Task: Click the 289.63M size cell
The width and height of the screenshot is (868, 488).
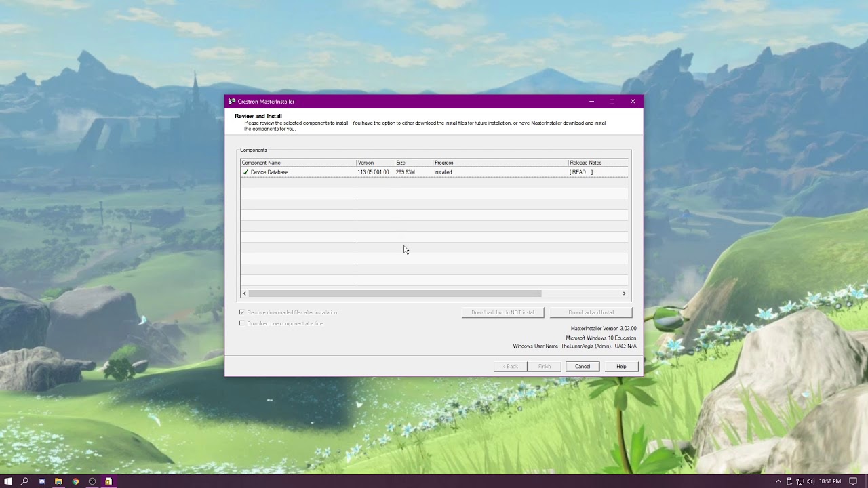Action: point(406,172)
